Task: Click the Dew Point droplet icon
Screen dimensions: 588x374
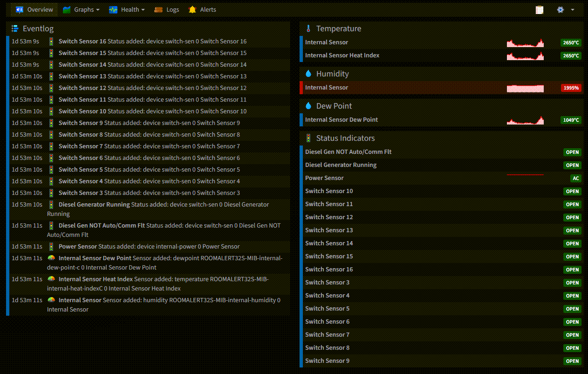Action: click(308, 106)
